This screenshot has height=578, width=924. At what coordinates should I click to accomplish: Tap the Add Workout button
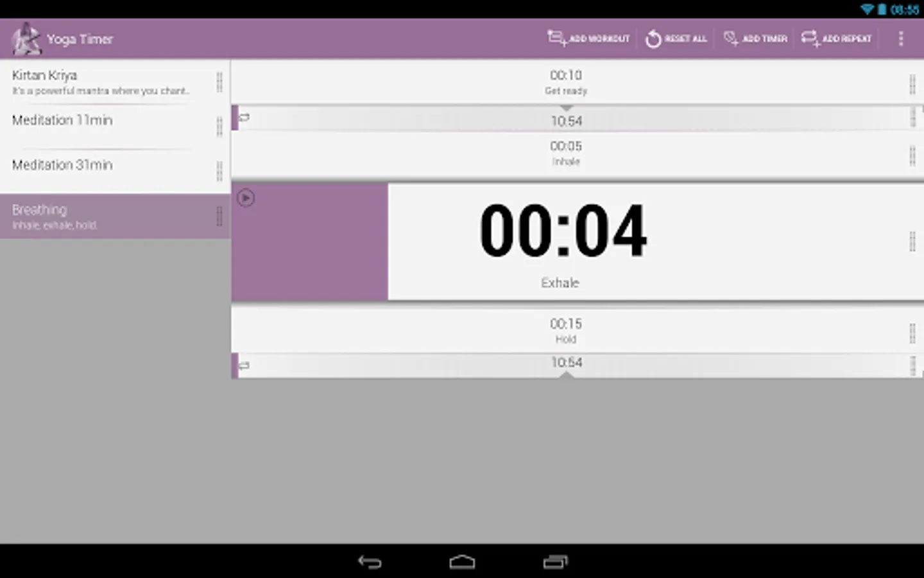(x=588, y=39)
